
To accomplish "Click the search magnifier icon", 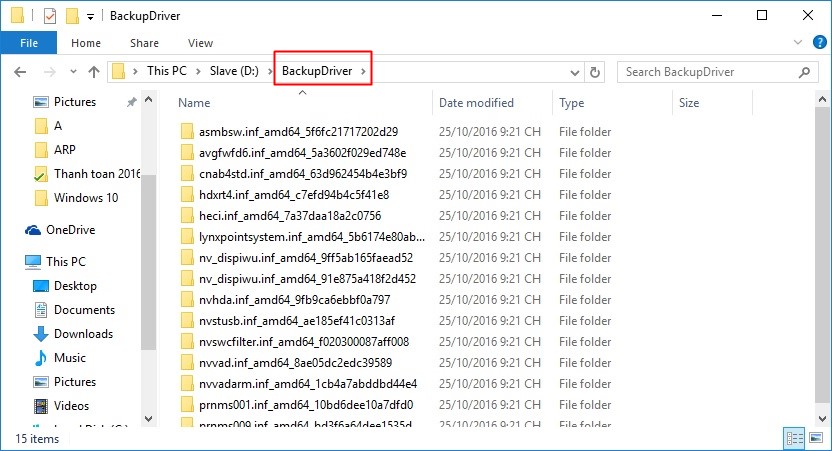I will [x=804, y=72].
